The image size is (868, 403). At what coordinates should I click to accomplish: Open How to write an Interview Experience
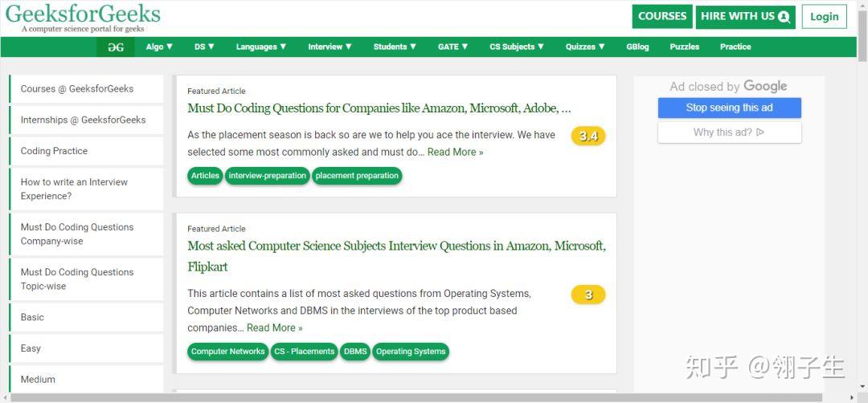86,189
